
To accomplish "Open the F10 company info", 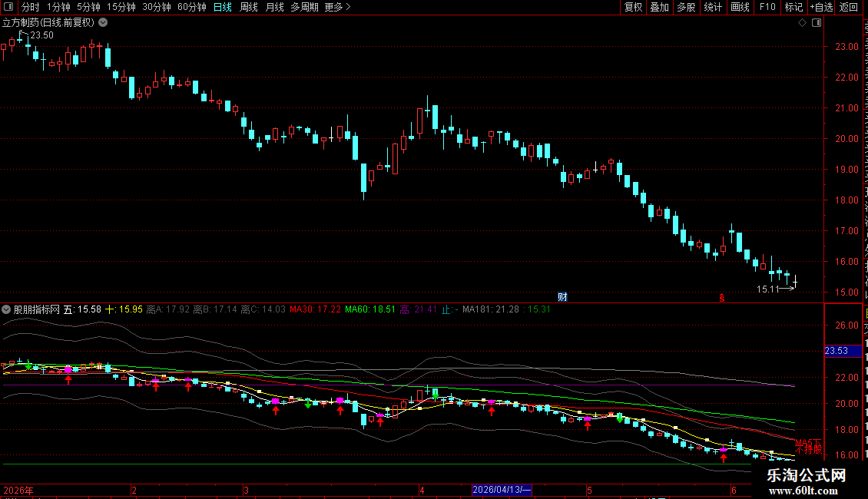I will pos(767,7).
